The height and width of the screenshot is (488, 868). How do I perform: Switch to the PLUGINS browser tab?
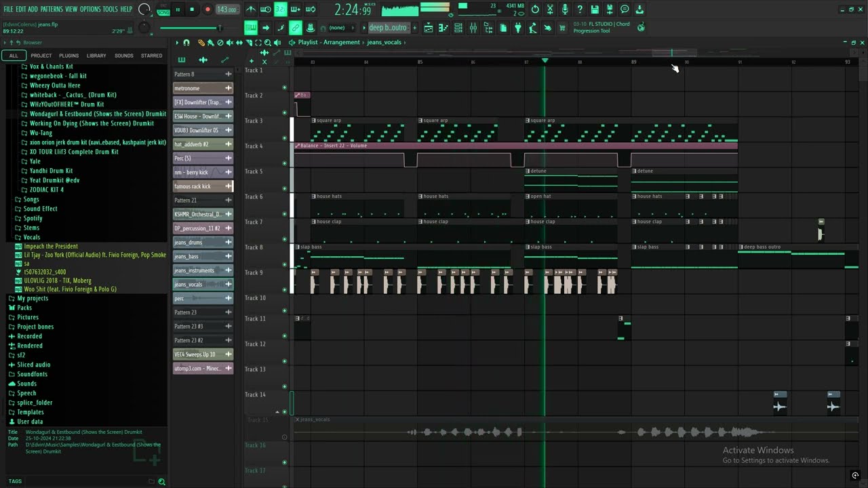coord(68,56)
